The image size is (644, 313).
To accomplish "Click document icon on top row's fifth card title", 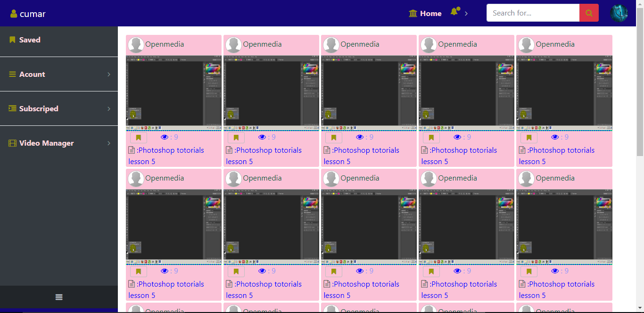I will tap(522, 150).
